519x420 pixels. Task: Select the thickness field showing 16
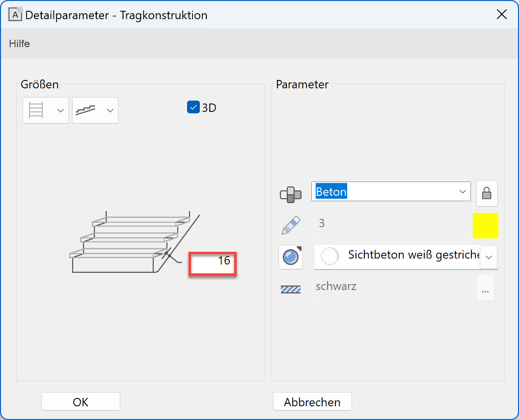click(213, 263)
